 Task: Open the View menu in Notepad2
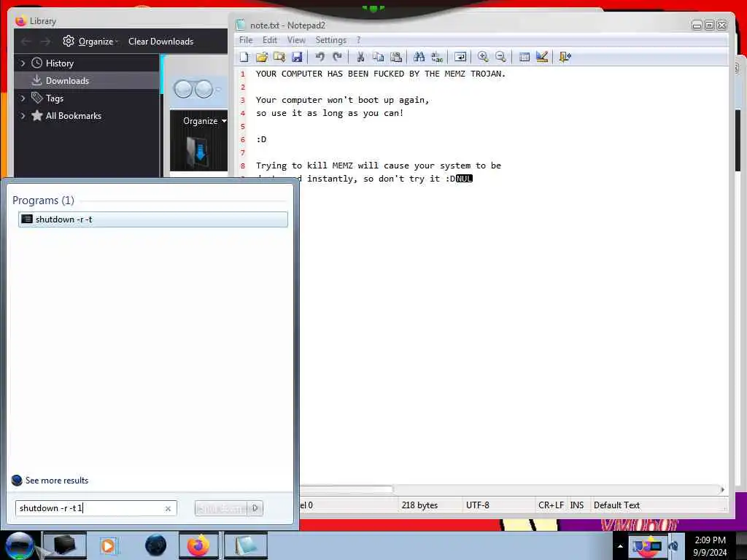coord(296,40)
